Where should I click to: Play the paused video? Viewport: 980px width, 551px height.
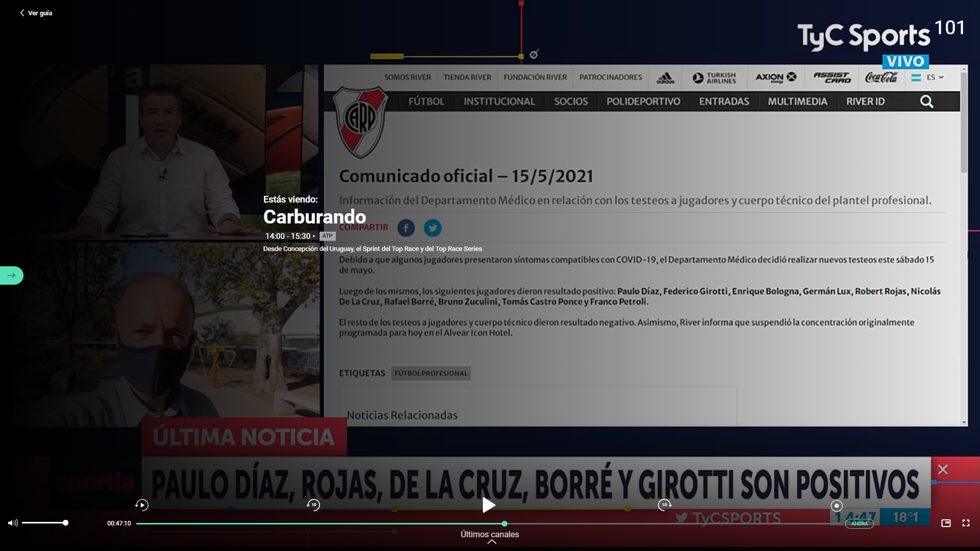click(489, 505)
